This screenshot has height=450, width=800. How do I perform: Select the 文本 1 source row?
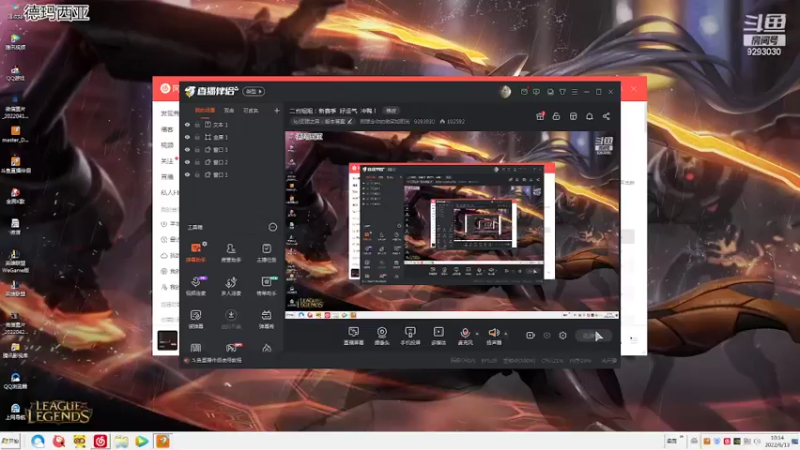pos(232,124)
